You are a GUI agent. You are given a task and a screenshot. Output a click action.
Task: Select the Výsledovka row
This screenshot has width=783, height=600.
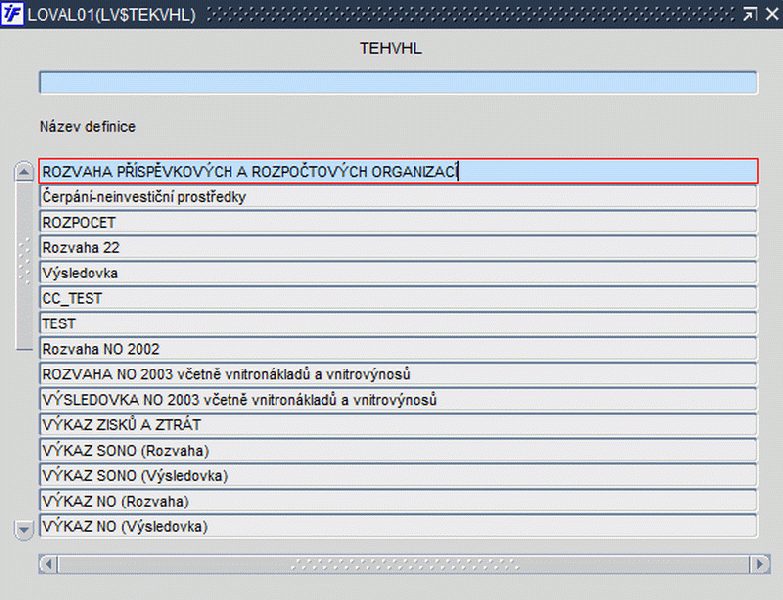[x=398, y=273]
